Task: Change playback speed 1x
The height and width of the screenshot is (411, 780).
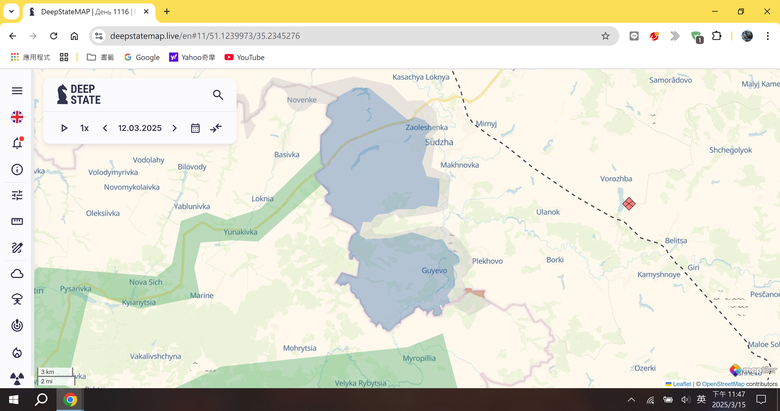Action: (x=85, y=128)
